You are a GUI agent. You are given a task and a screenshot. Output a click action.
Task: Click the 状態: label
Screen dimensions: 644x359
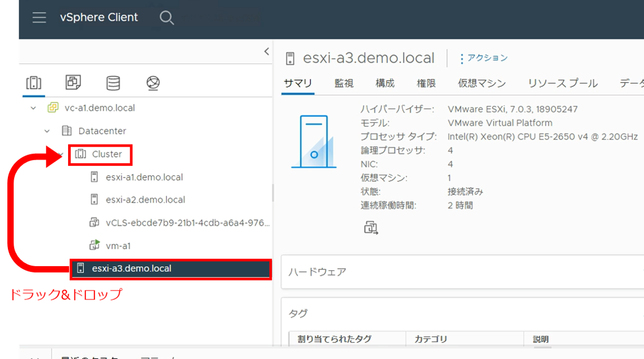tap(371, 192)
